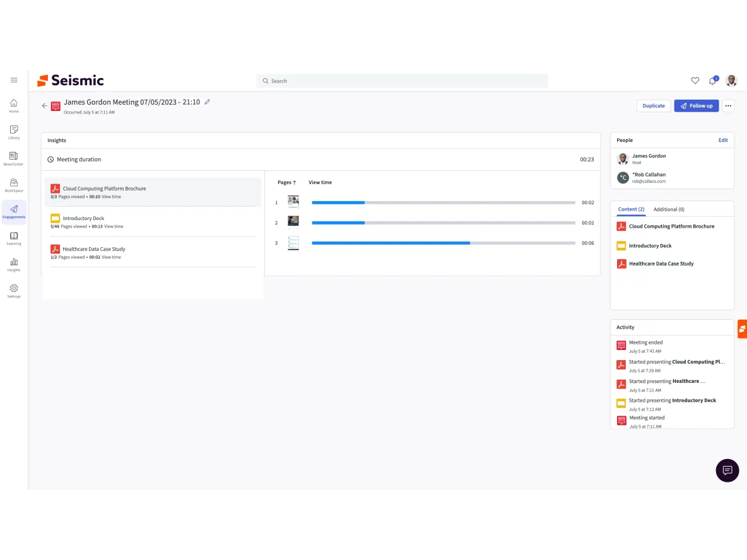Click 'Occurred July 5 at 7:11 AM' text
747x560 pixels.
pyautogui.click(x=89, y=112)
